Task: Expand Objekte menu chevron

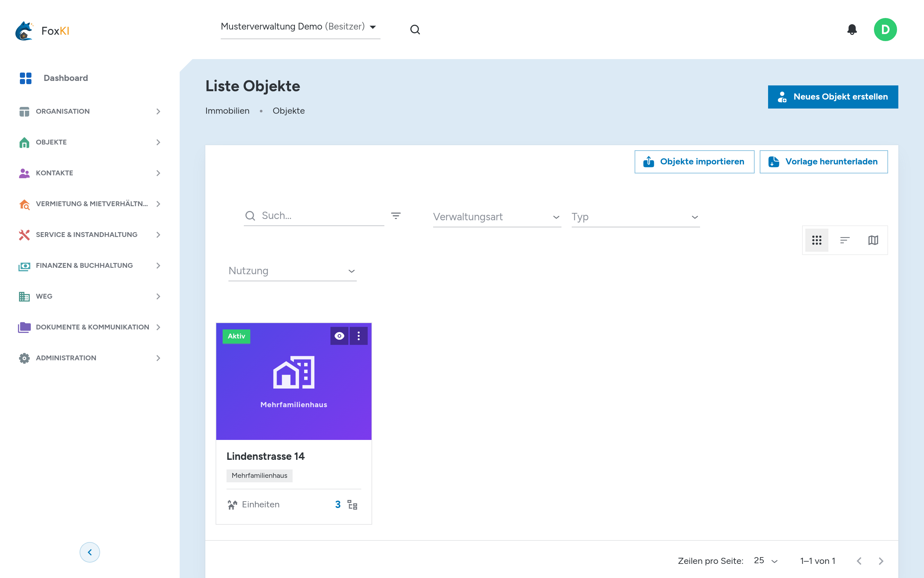Action: point(158,142)
